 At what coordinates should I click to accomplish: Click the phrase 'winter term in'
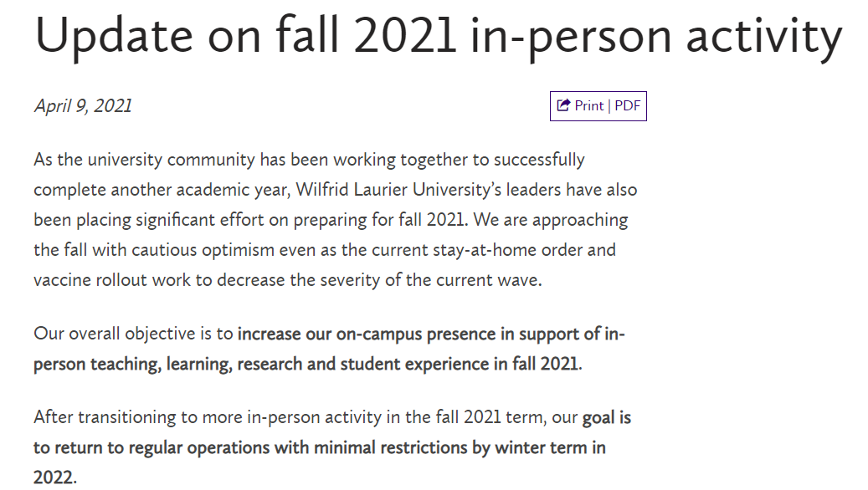(x=549, y=447)
